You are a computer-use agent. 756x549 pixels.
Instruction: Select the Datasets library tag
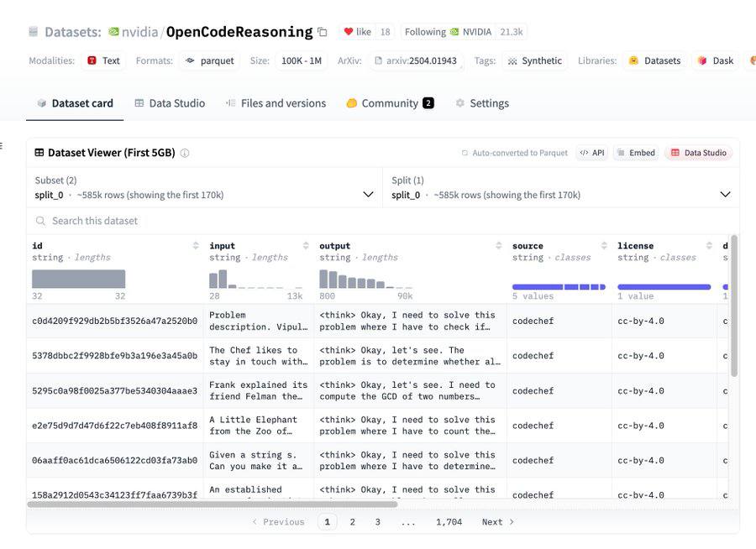coord(654,60)
